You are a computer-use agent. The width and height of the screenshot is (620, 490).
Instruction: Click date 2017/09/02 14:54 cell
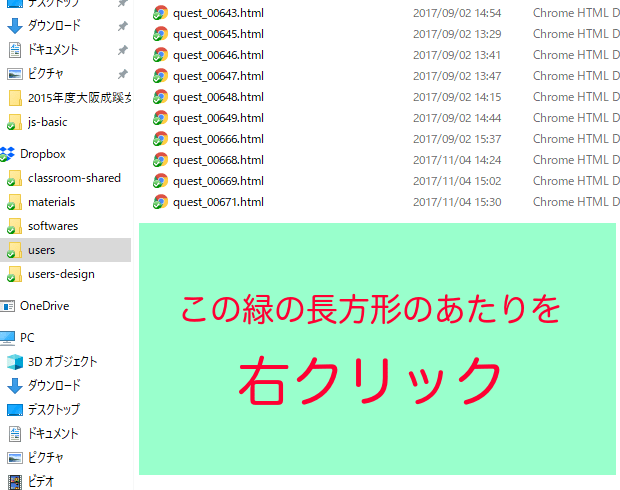pyautogui.click(x=457, y=13)
